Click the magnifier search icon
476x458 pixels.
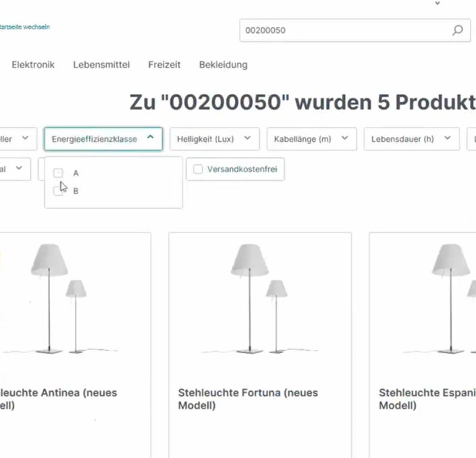coord(457,30)
